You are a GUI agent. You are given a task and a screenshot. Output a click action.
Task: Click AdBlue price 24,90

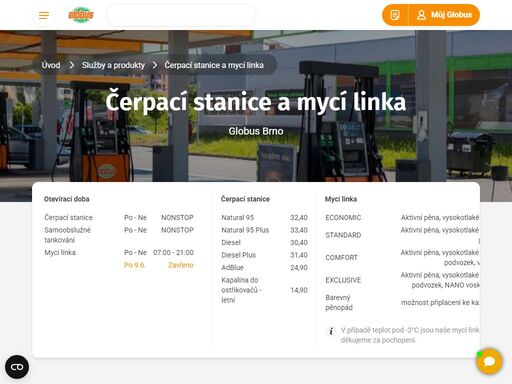tap(299, 268)
